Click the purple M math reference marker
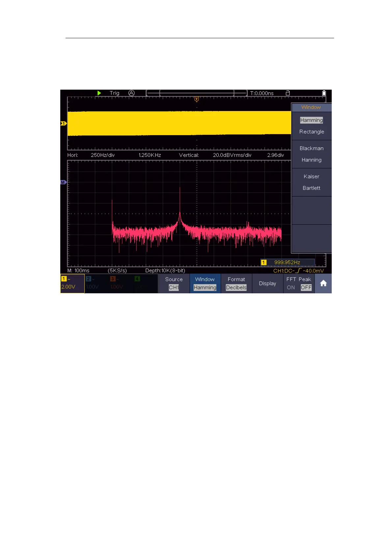Screen dimensions: 392x555 point(64,182)
